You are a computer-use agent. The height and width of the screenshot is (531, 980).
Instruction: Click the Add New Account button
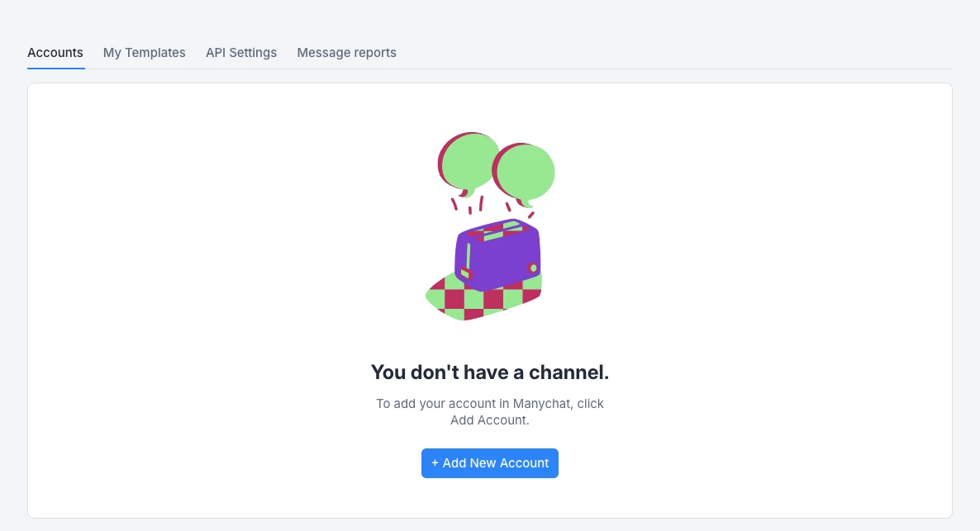489,463
